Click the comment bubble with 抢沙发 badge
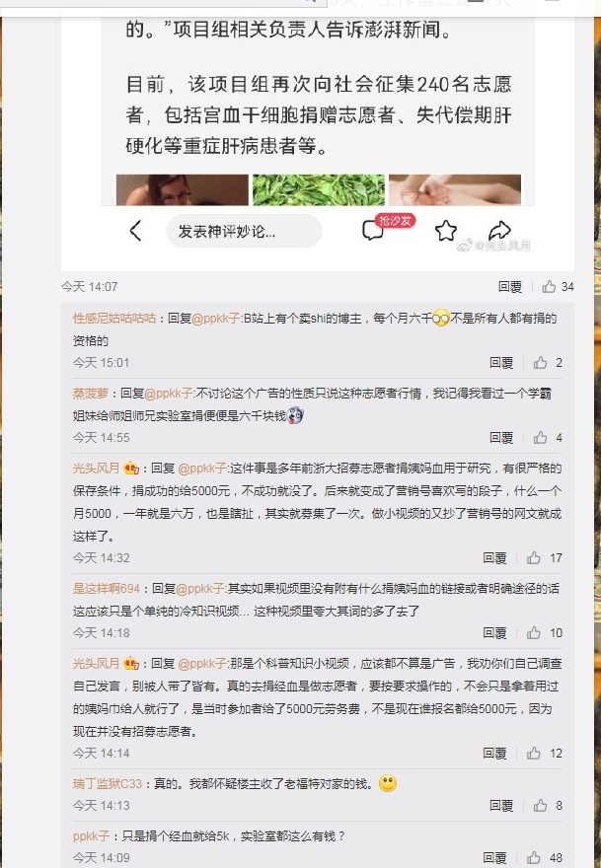The width and height of the screenshot is (601, 868). point(373,230)
